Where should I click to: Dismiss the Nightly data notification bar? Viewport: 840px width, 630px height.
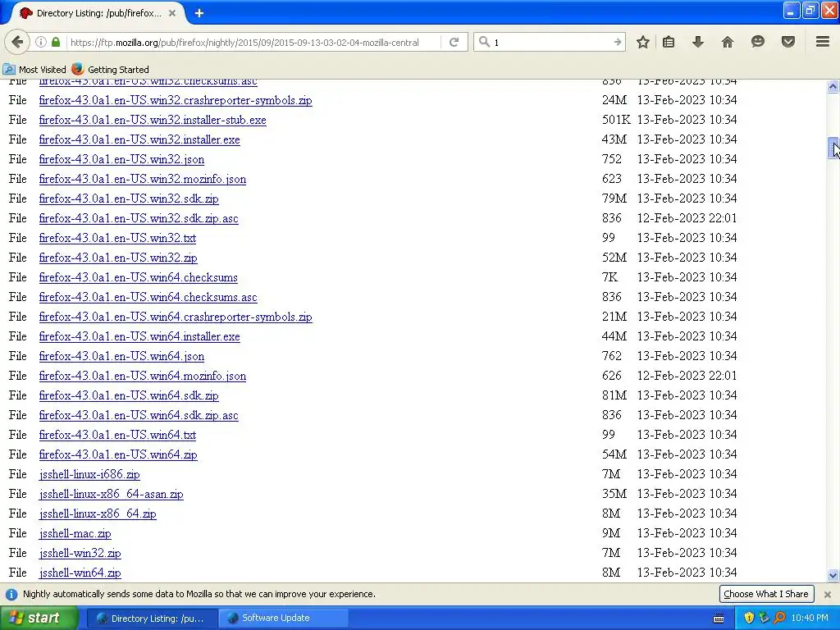827,594
